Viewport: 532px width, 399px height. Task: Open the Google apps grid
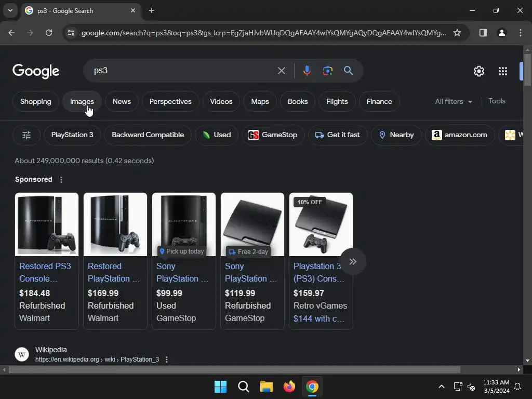click(503, 71)
